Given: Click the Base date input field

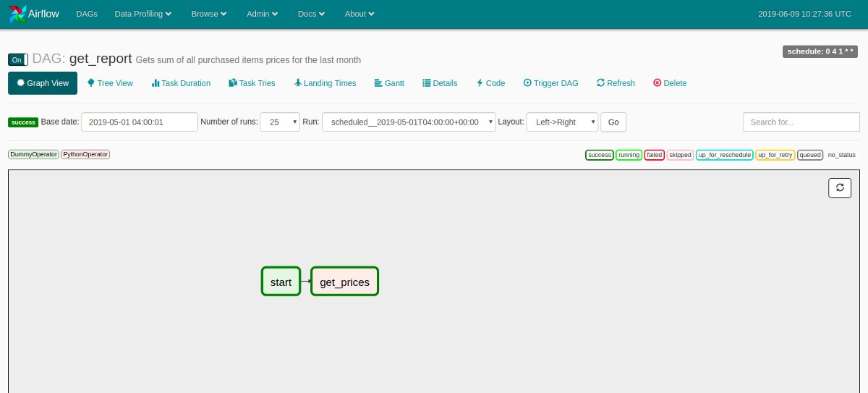Looking at the screenshot, I should 140,122.
